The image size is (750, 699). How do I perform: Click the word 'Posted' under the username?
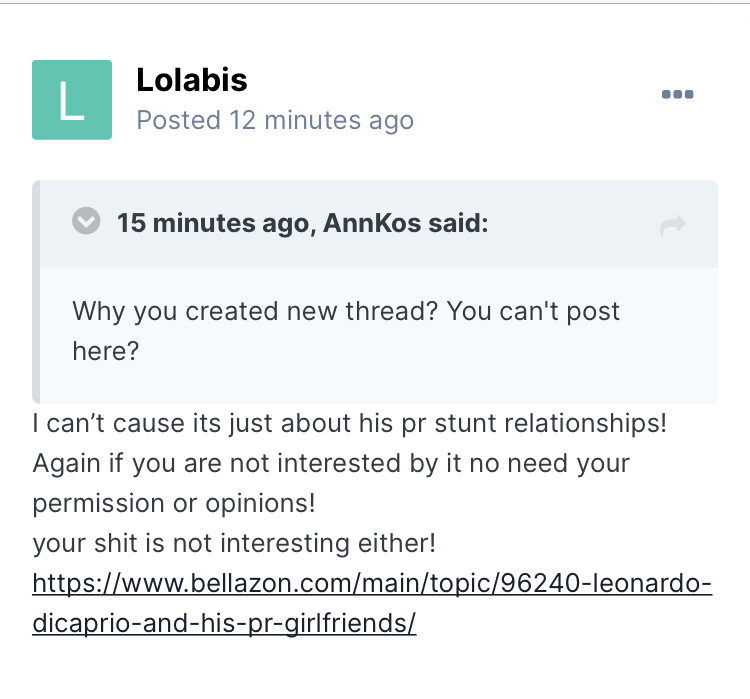pyautogui.click(x=178, y=120)
